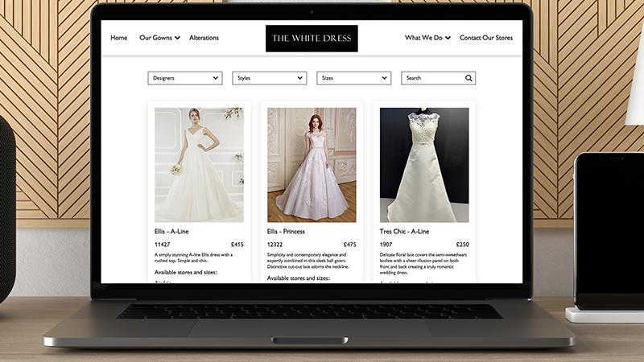
Task: Click the Tres Chic description text
Action: coord(423,264)
